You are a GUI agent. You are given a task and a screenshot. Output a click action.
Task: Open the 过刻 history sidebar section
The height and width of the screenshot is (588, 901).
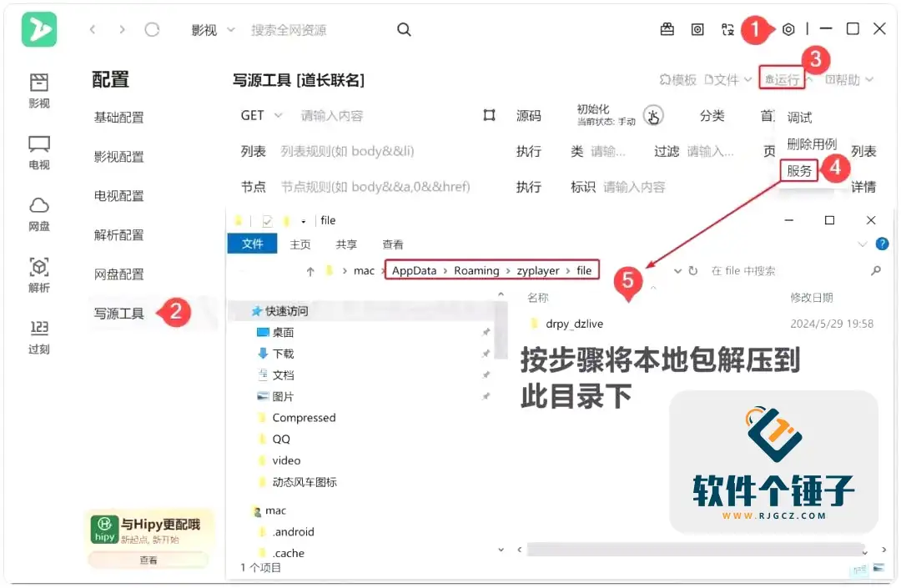coord(39,337)
